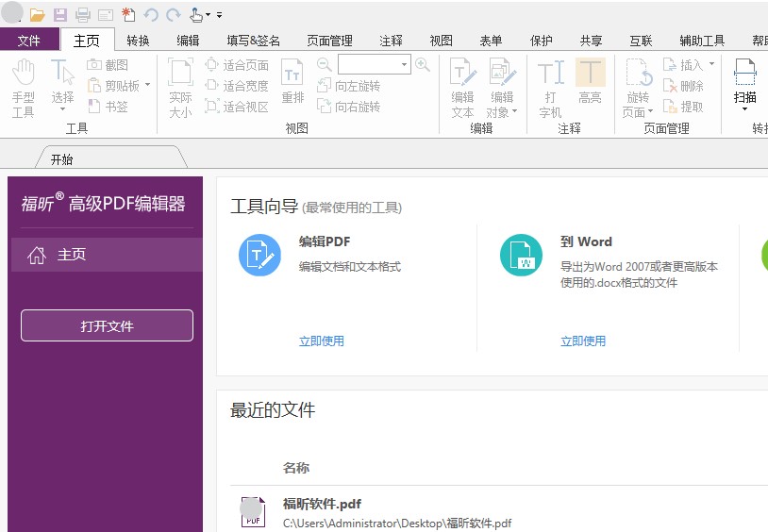Open the 互联 ribbon tab

click(x=642, y=41)
